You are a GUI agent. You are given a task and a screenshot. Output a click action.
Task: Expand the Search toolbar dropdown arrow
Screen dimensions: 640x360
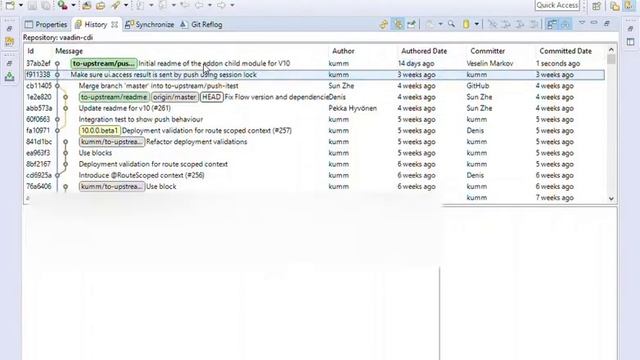(x=126, y=5)
